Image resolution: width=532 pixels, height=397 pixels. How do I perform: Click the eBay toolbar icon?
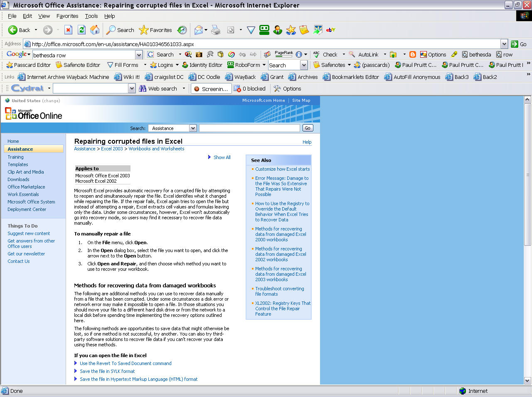pyautogui.click(x=331, y=30)
